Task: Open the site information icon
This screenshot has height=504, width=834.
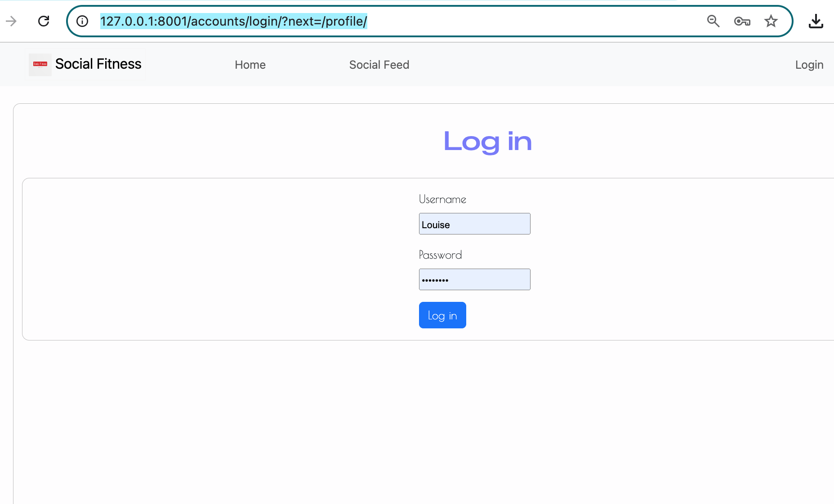Action: (82, 21)
